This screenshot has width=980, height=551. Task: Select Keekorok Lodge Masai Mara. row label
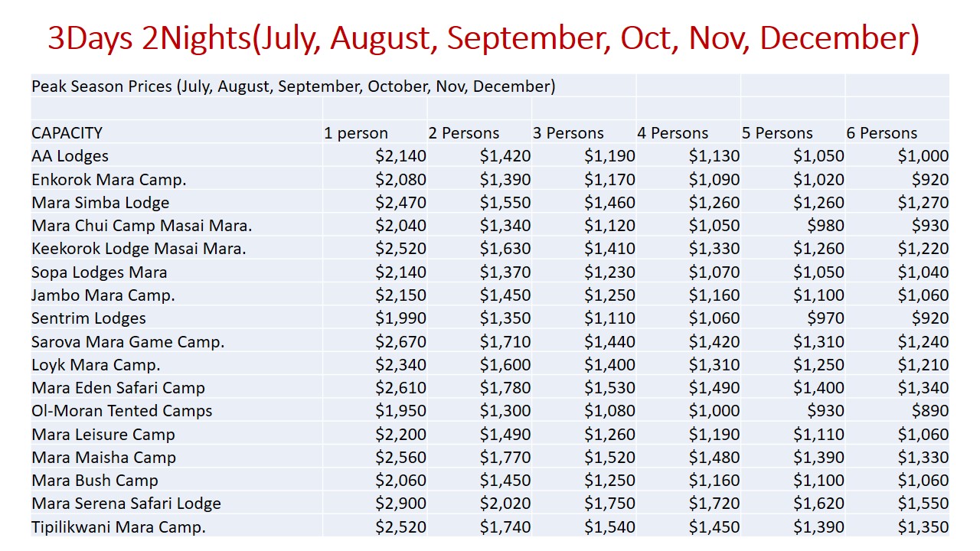point(139,249)
